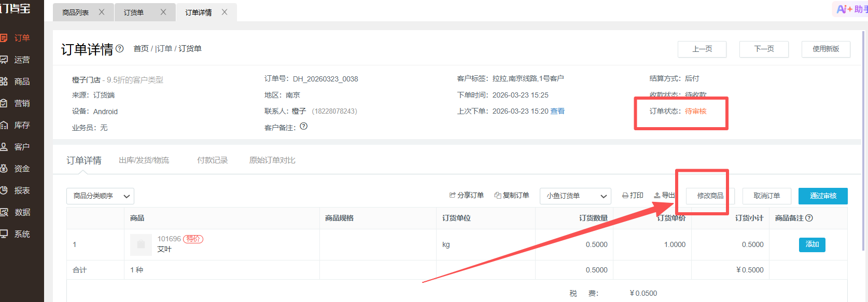Image resolution: width=868 pixels, height=302 pixels.
Task: Click the 取消订单 button
Action: [767, 196]
